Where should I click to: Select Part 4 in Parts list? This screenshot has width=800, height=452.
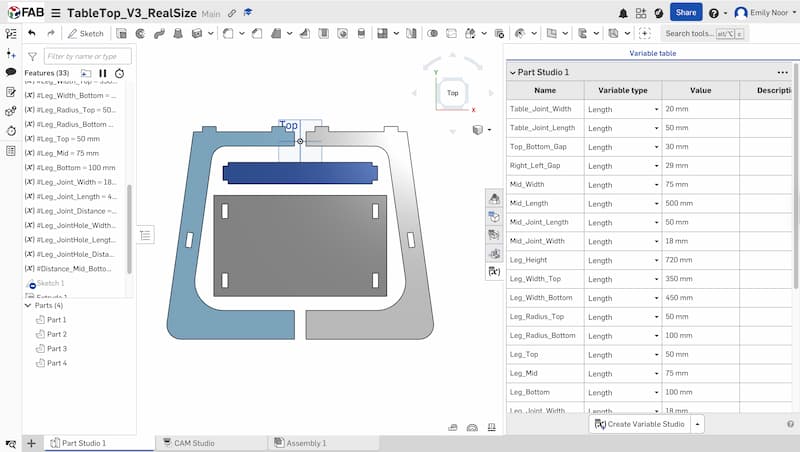51,363
